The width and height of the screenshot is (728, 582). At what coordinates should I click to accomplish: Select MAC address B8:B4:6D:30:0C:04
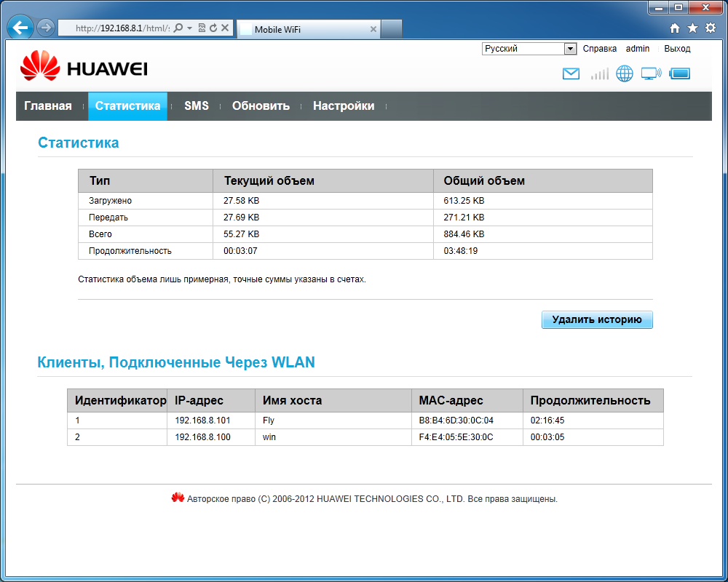coord(456,420)
